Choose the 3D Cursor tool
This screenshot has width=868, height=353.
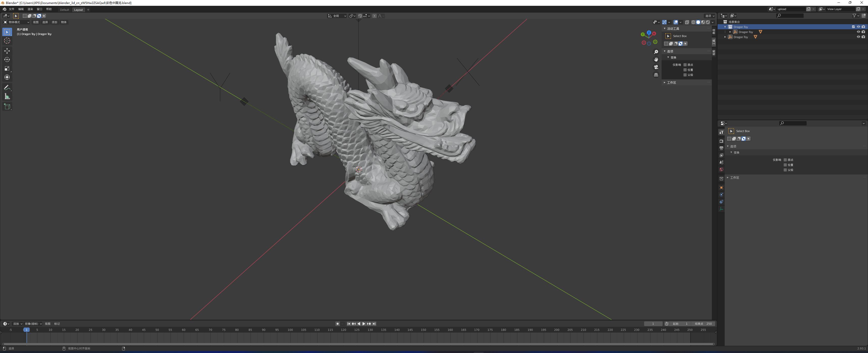(x=7, y=41)
